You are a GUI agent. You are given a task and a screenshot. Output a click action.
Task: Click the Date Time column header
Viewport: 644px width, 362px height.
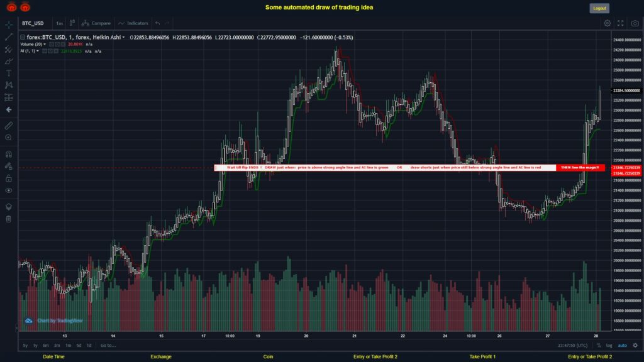tap(54, 357)
